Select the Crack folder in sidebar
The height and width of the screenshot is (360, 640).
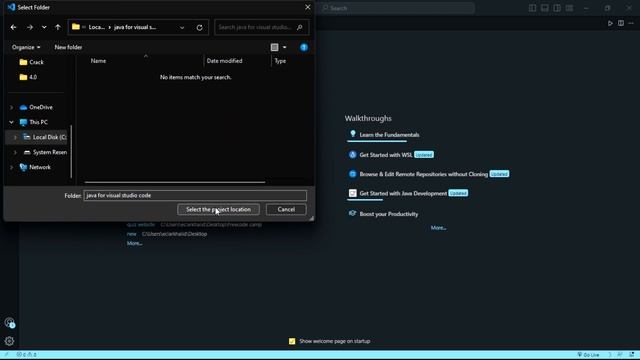[x=32, y=62]
